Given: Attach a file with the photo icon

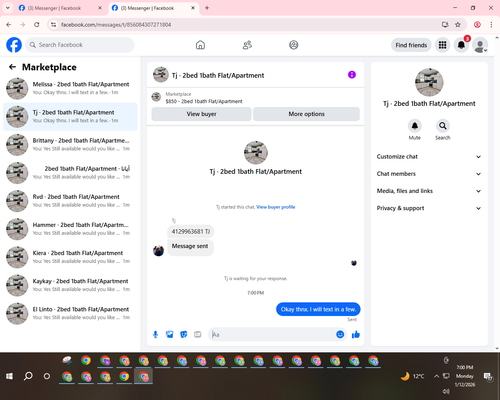Looking at the screenshot, I should point(170,334).
